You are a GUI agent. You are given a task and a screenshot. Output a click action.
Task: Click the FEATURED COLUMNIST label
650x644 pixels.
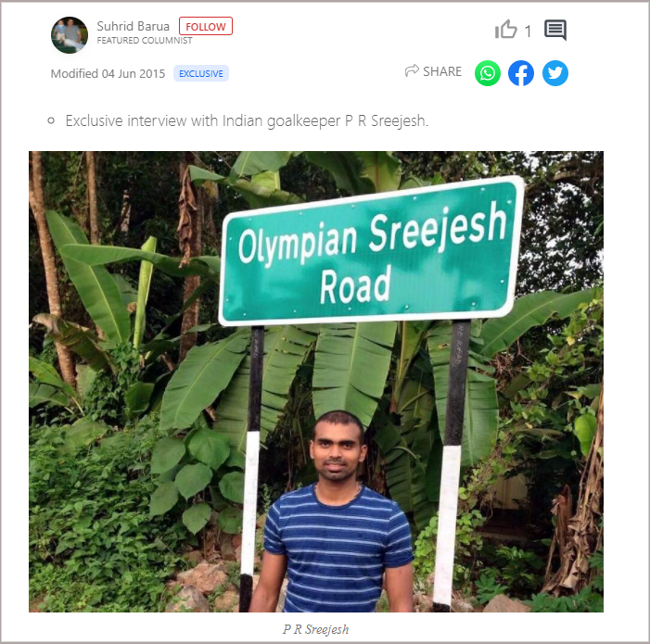point(145,41)
